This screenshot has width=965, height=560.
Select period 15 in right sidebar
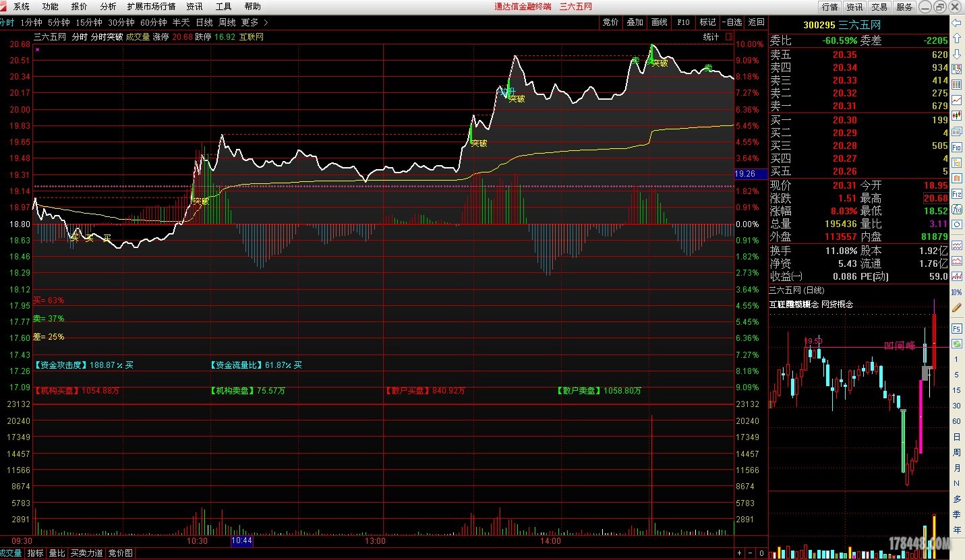[956, 390]
